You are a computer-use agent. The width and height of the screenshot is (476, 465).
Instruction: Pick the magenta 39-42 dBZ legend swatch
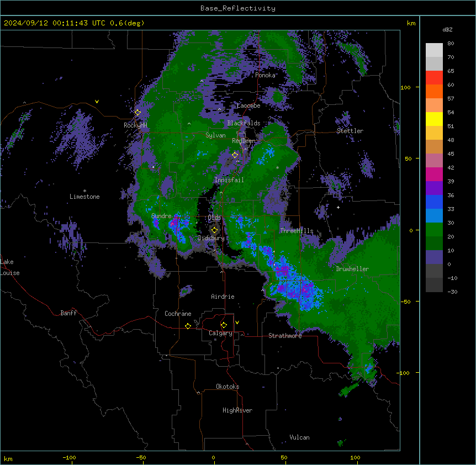434,174
